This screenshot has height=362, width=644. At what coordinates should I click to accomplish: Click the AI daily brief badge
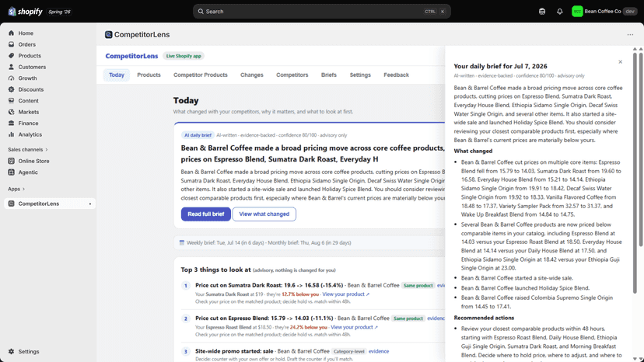pyautogui.click(x=198, y=135)
